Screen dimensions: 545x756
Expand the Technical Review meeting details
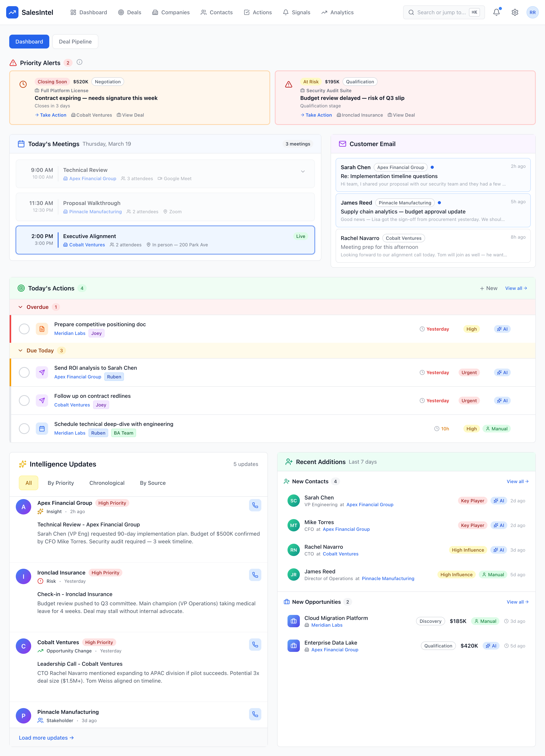coord(303,171)
